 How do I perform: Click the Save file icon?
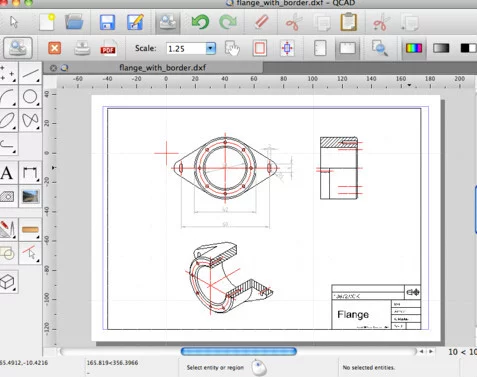pos(107,22)
